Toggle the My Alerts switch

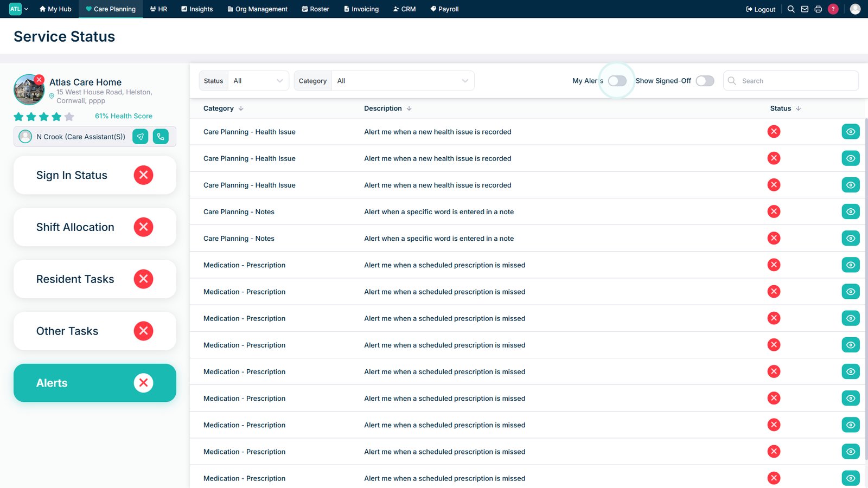coord(617,81)
